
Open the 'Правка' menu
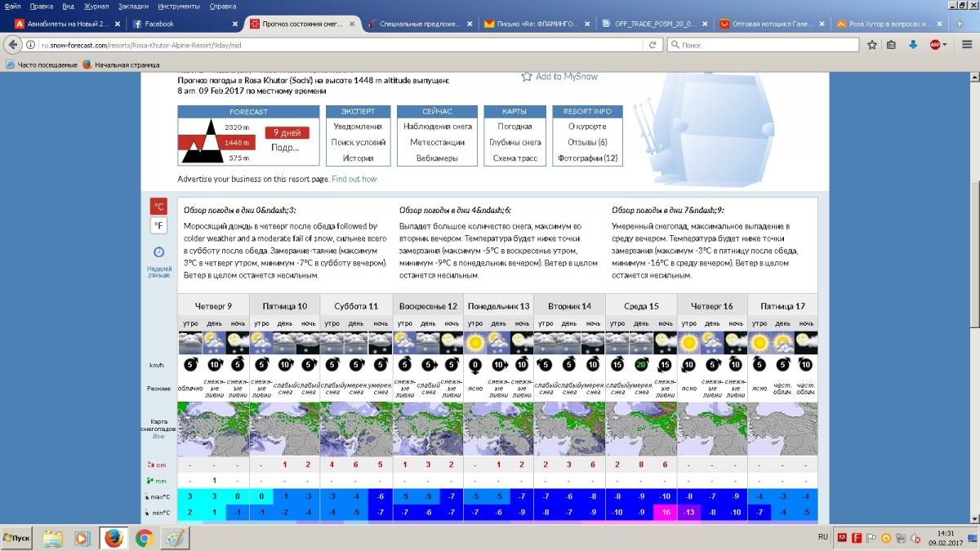(41, 6)
